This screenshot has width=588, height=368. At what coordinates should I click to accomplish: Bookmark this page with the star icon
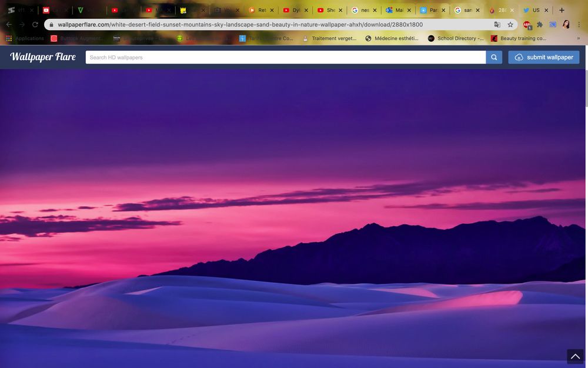click(510, 24)
